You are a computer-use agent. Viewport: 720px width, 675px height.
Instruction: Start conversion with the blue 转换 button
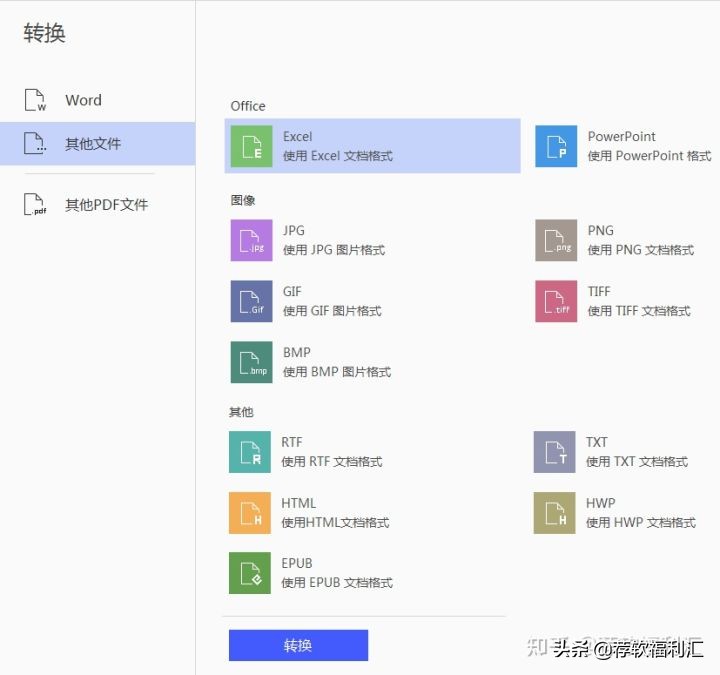(298, 645)
